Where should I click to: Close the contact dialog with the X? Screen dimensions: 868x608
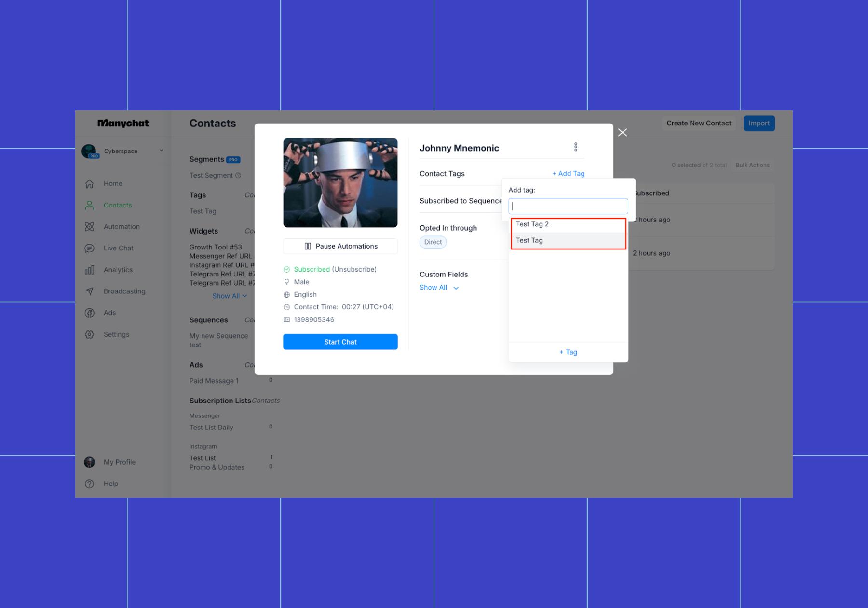tap(623, 132)
